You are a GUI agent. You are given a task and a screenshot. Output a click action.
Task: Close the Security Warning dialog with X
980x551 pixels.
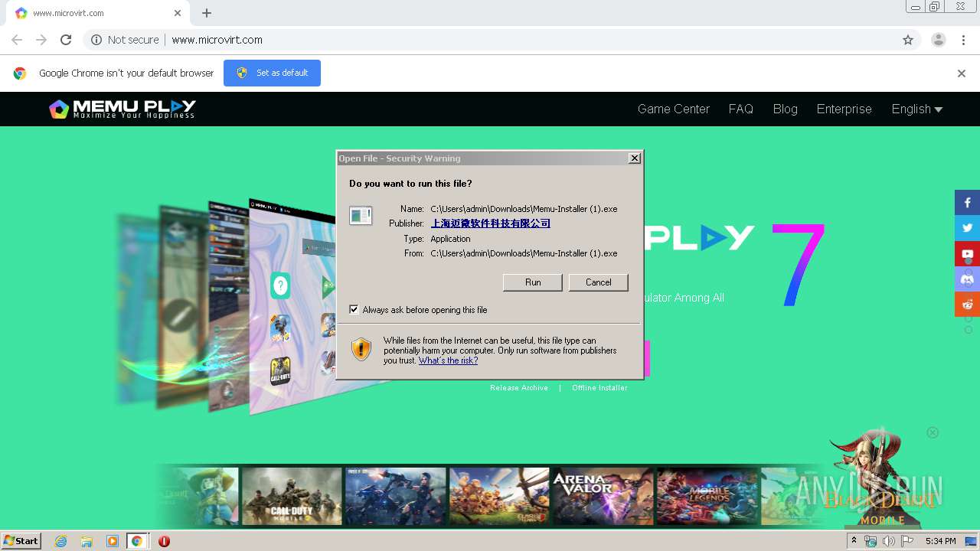[x=634, y=158]
